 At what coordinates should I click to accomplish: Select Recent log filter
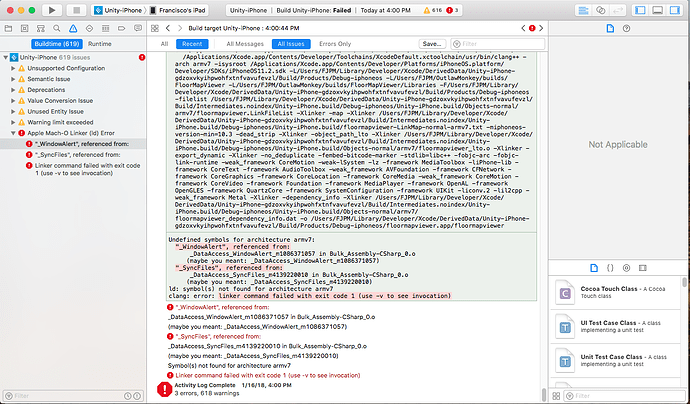click(192, 44)
